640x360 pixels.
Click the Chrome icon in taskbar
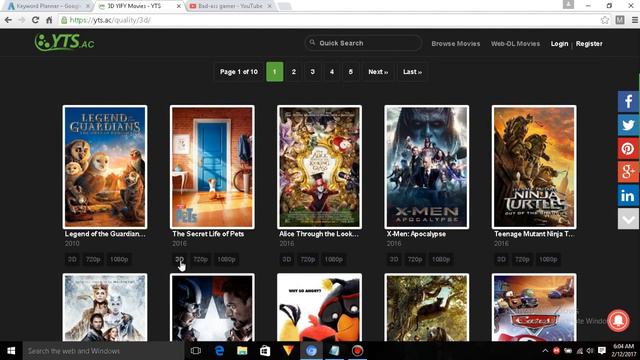click(x=311, y=351)
